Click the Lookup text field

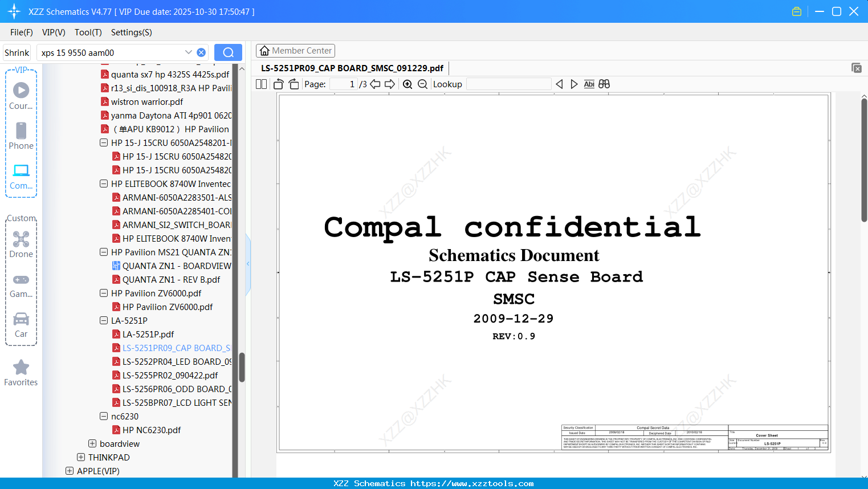tap(509, 84)
